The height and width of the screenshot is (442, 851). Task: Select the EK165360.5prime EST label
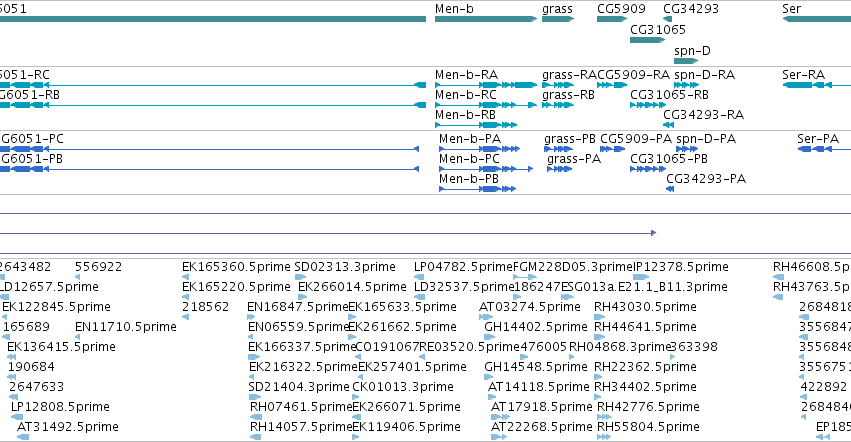[x=236, y=267]
